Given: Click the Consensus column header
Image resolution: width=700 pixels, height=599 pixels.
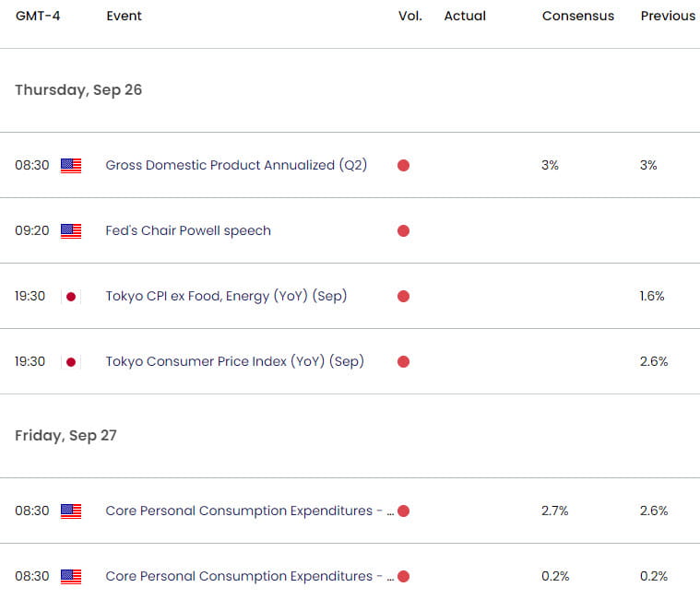Looking at the screenshot, I should [578, 16].
